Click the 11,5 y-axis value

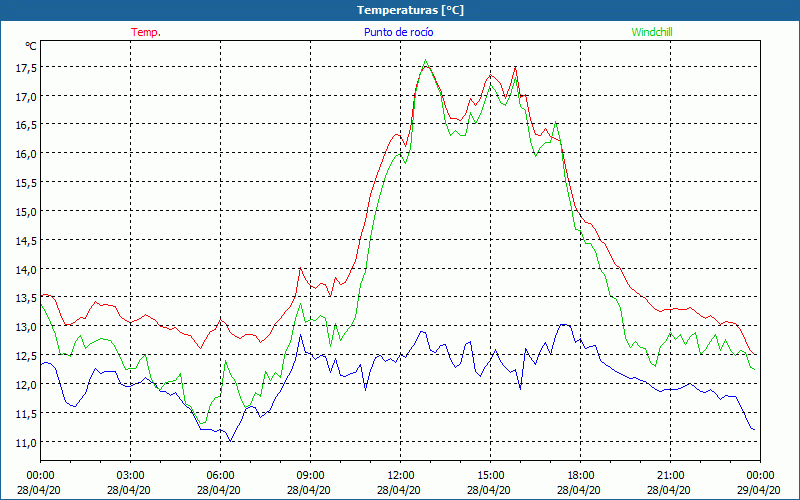point(26,413)
